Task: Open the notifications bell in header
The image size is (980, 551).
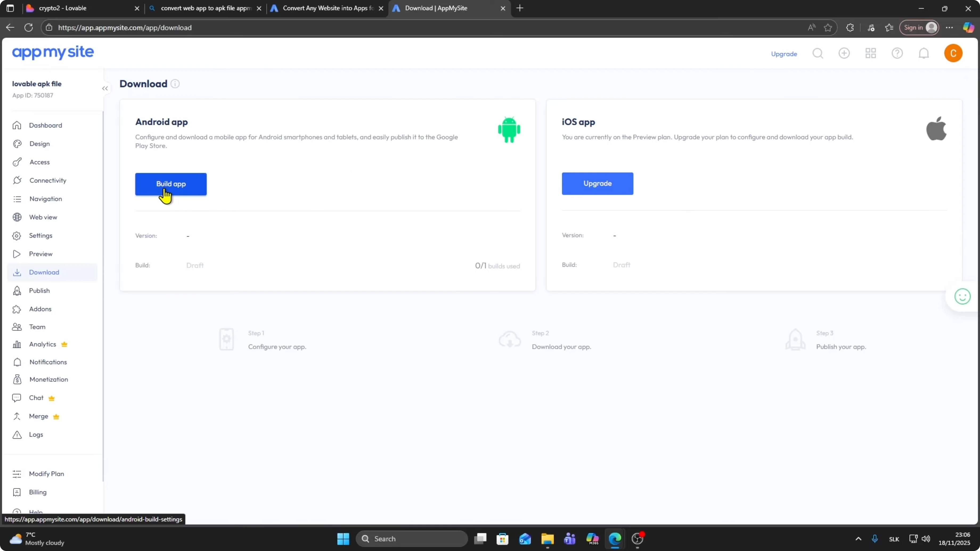Action: coord(924,53)
